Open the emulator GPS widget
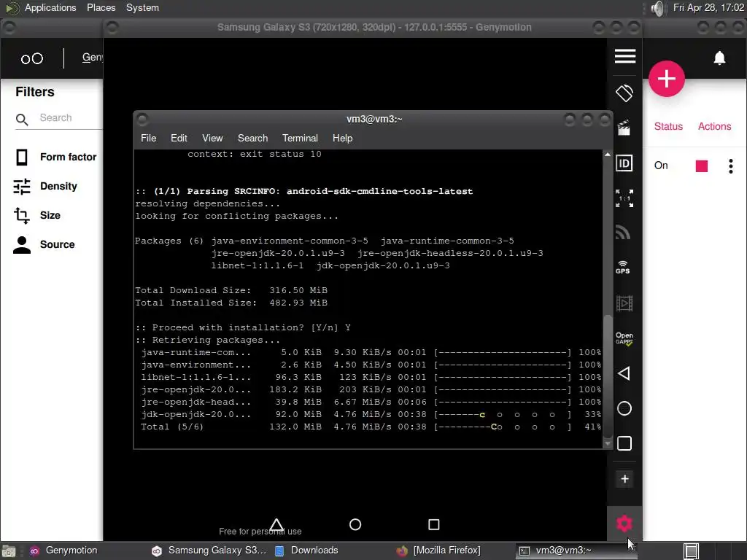Screen dimensions: 747x560 point(623,267)
